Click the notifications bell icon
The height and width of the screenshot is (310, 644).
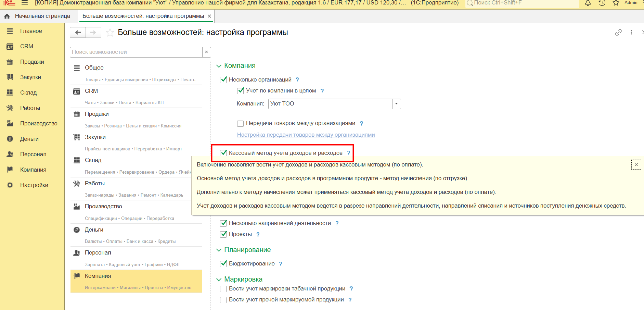588,3
